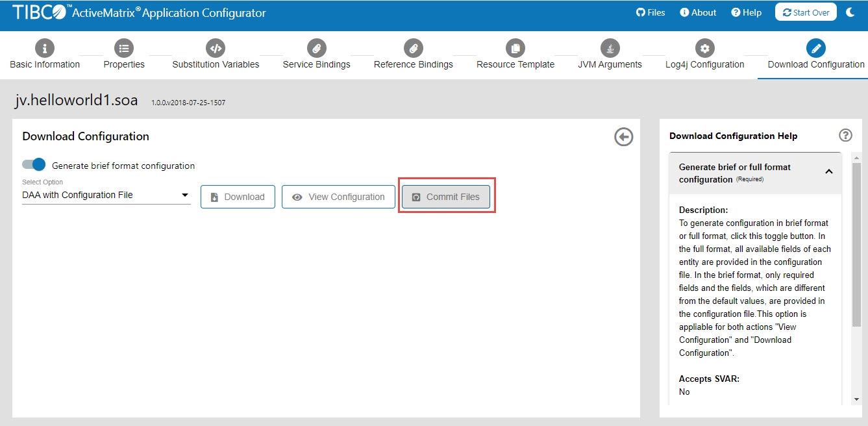This screenshot has height=426, width=868.
Task: Click the back arrow circle icon
Action: (624, 136)
